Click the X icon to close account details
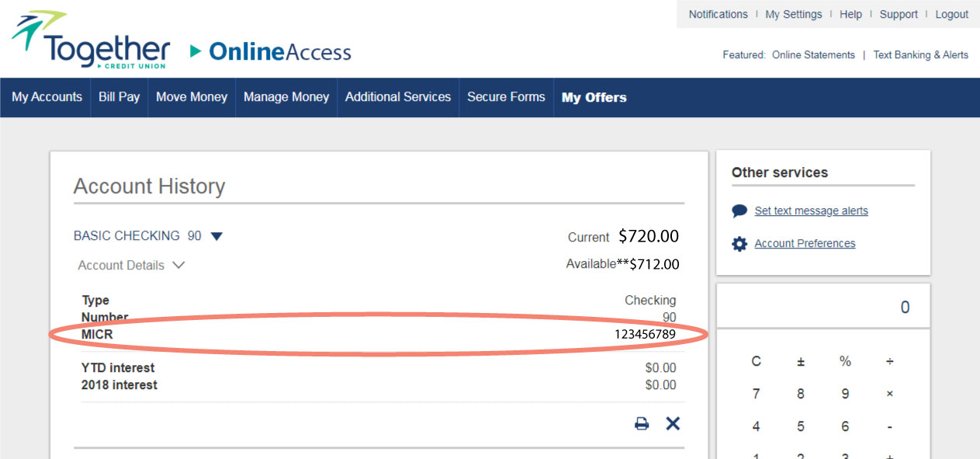 [672, 423]
